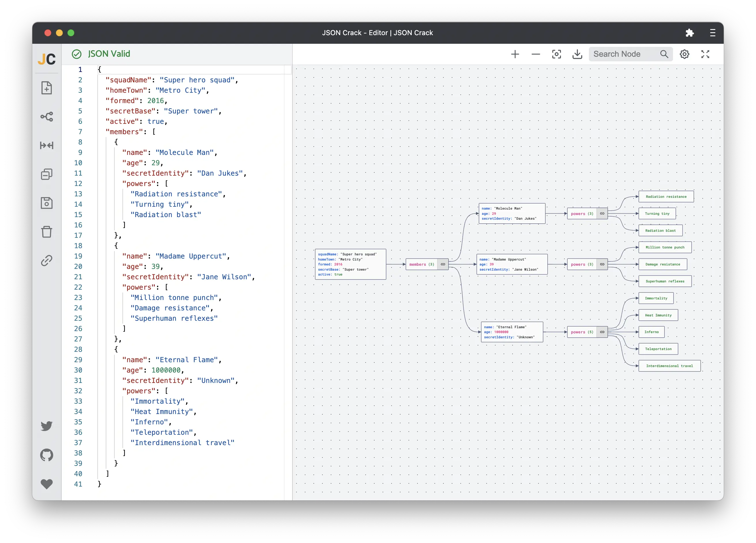Open the browser extensions puzzle icon
Screen dimensions: 756x543
[690, 33]
